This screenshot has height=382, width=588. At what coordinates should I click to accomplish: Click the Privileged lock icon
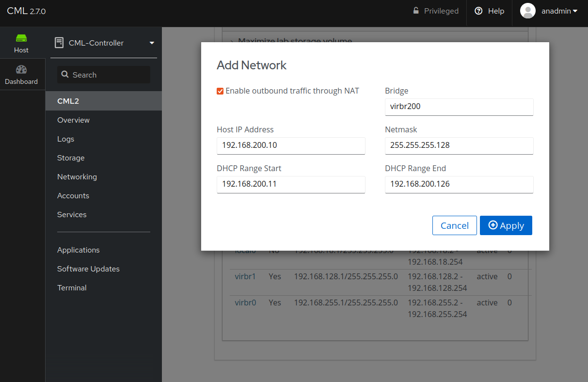pyautogui.click(x=415, y=11)
